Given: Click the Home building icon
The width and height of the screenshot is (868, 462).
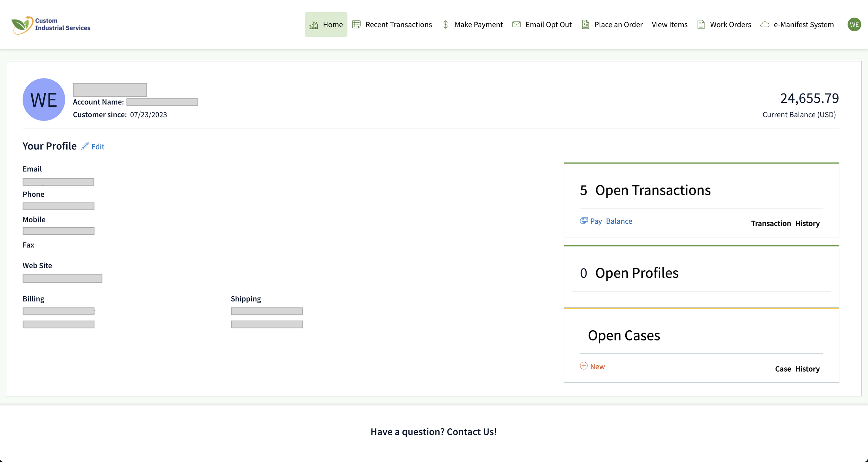Looking at the screenshot, I should pos(314,25).
